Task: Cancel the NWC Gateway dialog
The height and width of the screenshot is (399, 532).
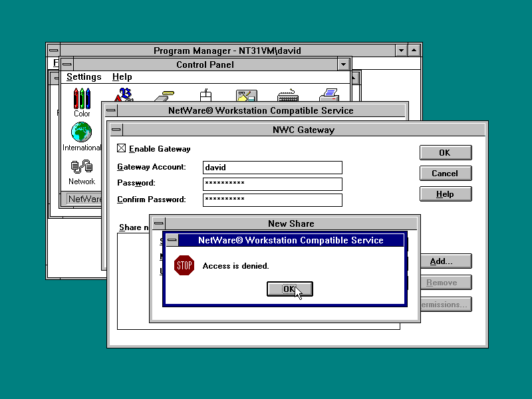Action: tap(446, 174)
